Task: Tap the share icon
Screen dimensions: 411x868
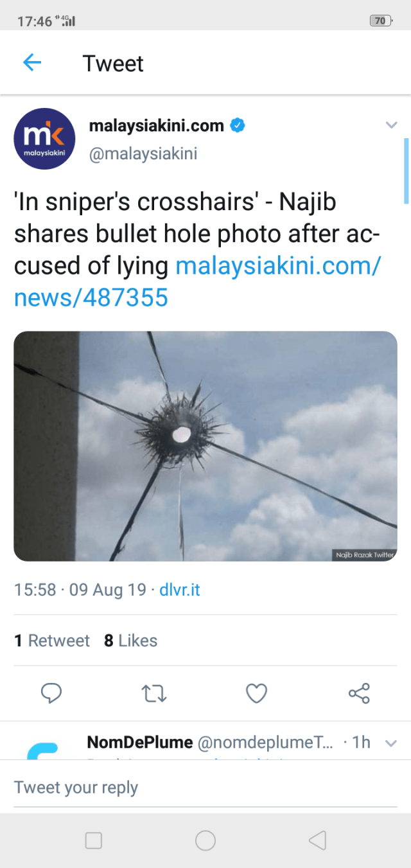Action: point(358,693)
